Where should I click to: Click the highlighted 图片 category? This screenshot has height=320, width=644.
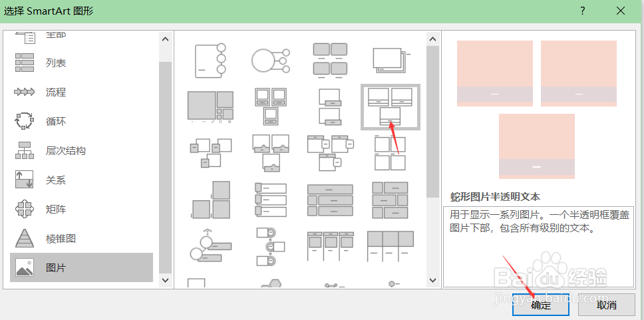pyautogui.click(x=81, y=268)
